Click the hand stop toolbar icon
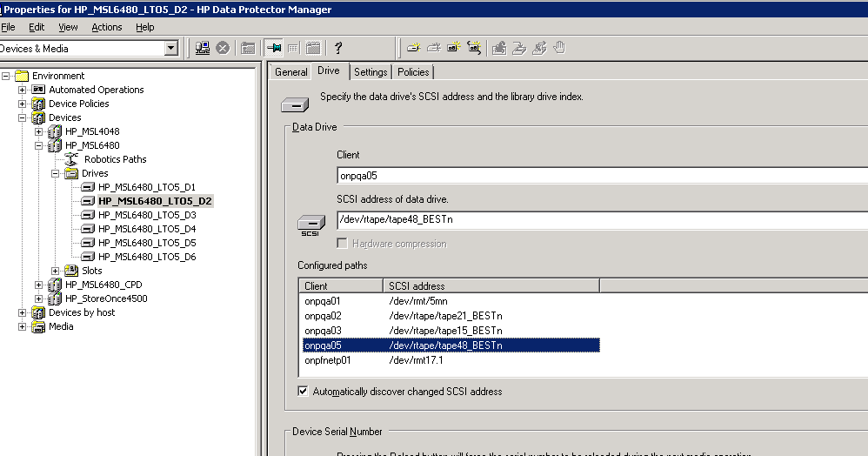 (559, 48)
